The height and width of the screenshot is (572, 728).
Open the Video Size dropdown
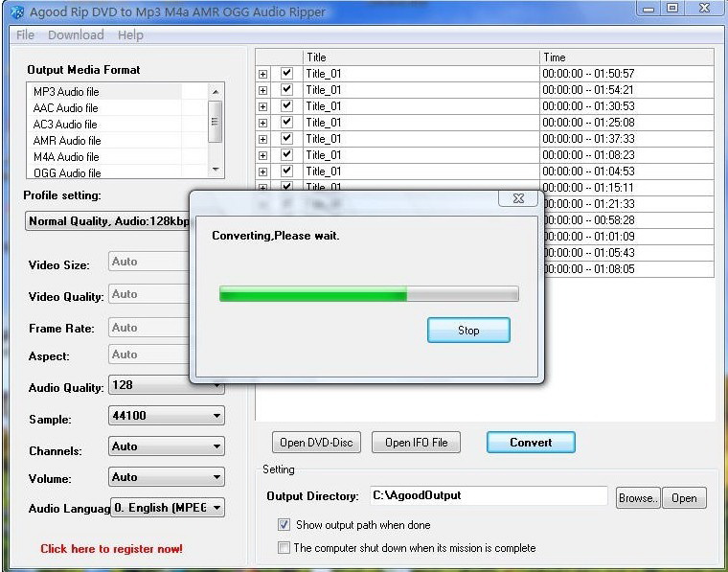(x=148, y=262)
